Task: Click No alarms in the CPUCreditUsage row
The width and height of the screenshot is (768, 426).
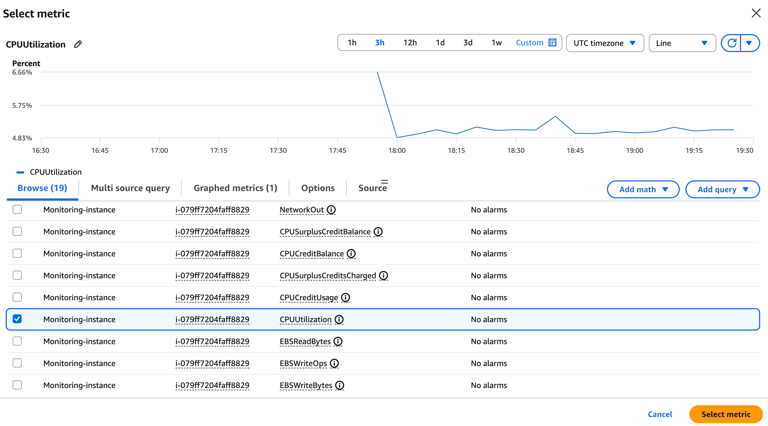Action: [x=489, y=298]
